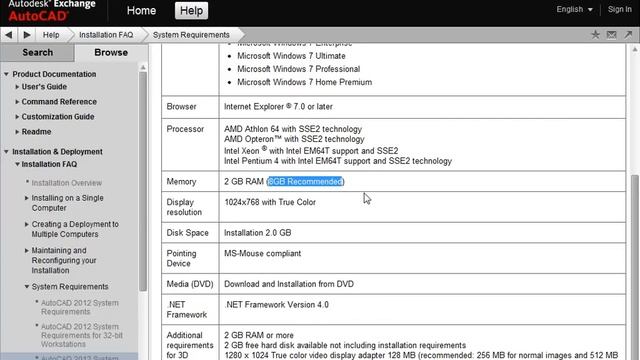Click 'MS-Mouse compliant' cell
The height and width of the screenshot is (360, 640).
262,253
